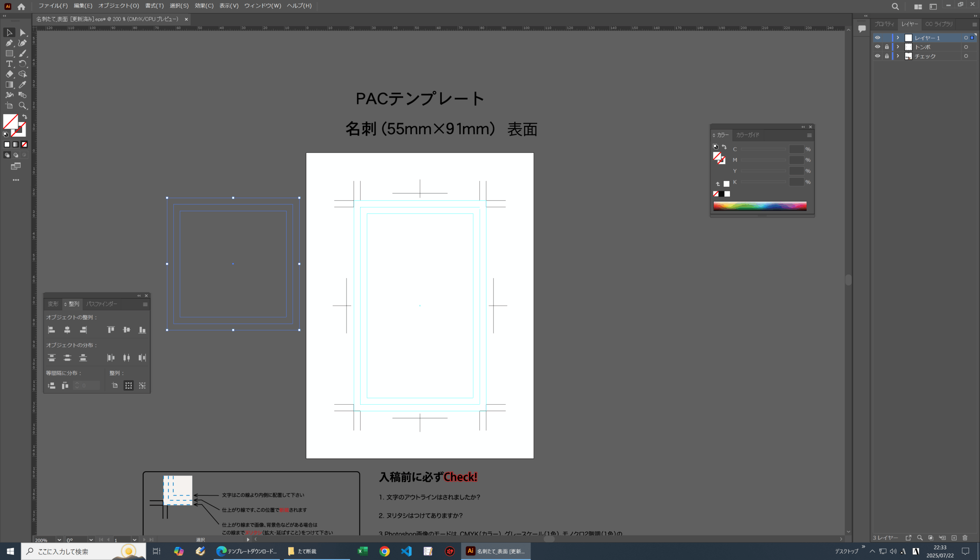Select the Pen tool
This screenshot has height=560, width=980.
[9, 43]
